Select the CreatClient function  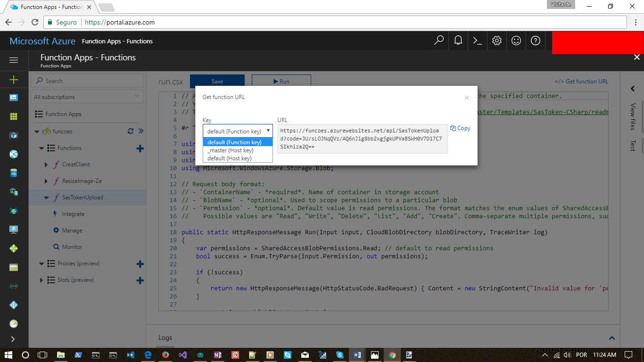pos(76,165)
